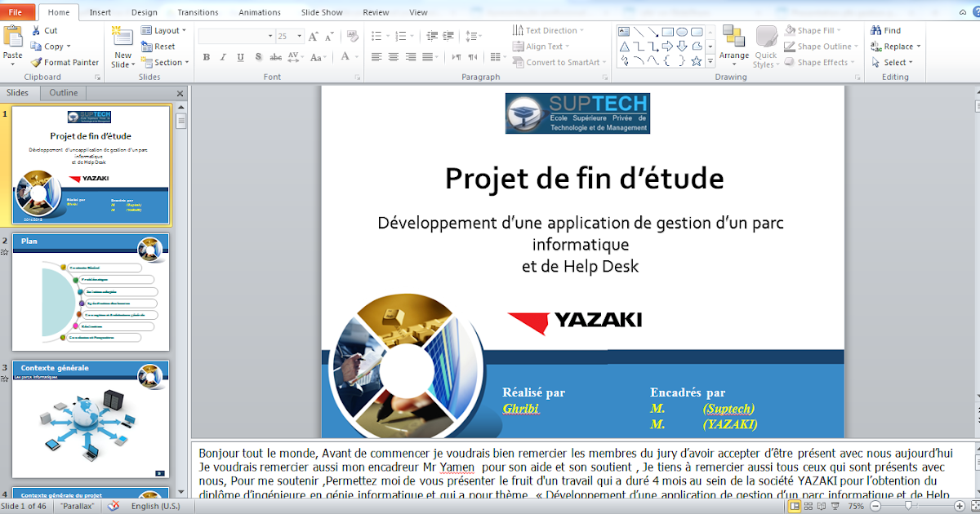
Task: Open the Font name dropdown
Action: (270, 36)
